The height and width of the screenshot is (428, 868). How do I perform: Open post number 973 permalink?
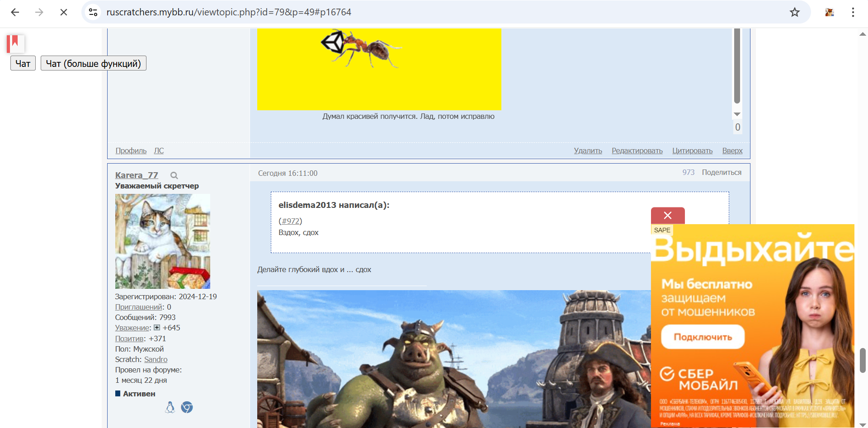[689, 172]
